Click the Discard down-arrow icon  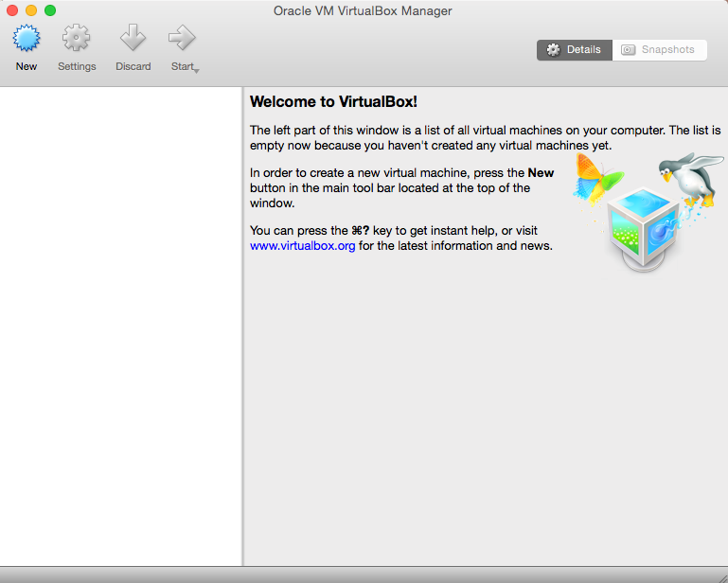133,39
